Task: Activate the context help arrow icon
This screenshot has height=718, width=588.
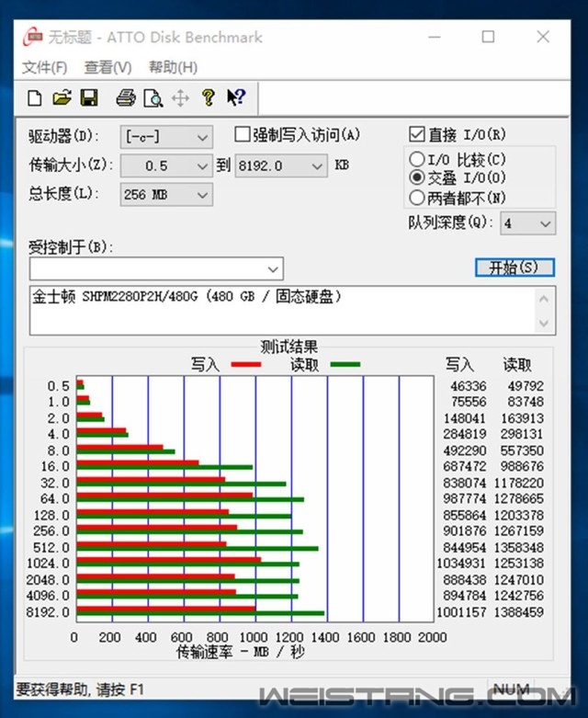Action: click(236, 97)
